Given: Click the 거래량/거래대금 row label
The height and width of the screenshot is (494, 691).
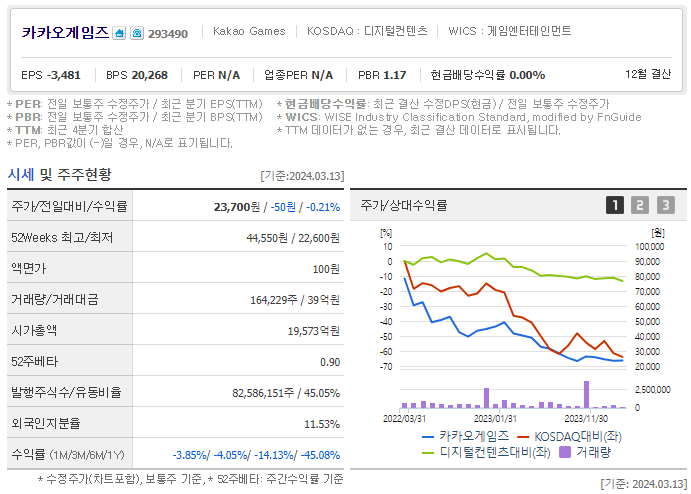Looking at the screenshot, I should [55, 299].
